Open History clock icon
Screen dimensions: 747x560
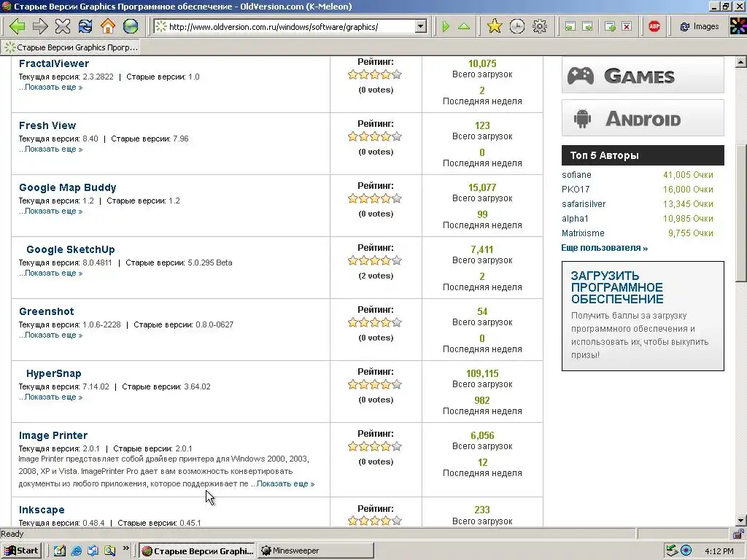517,26
